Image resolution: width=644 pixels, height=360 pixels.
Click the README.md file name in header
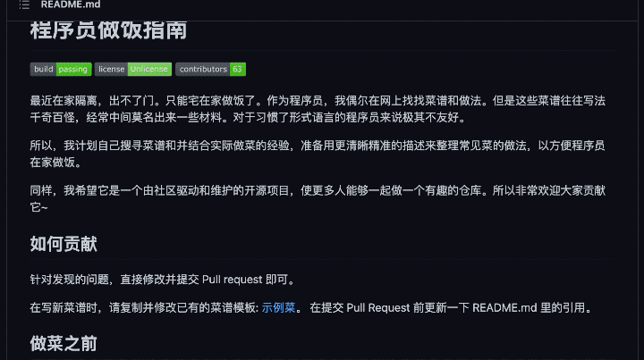71,5
